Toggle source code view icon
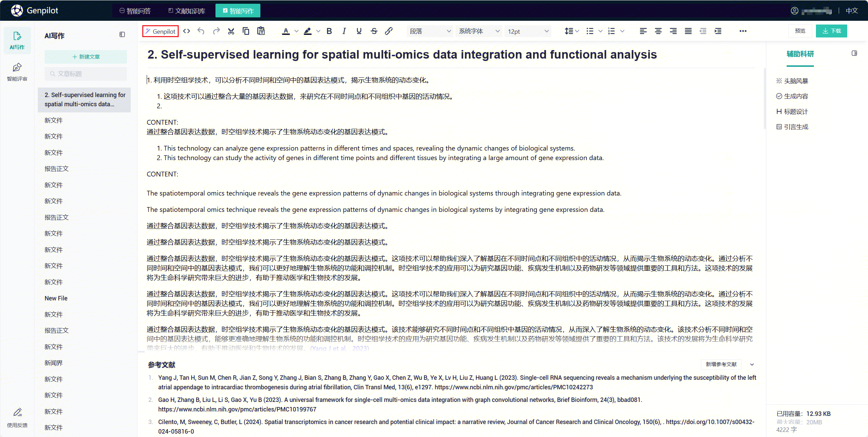 (x=187, y=31)
